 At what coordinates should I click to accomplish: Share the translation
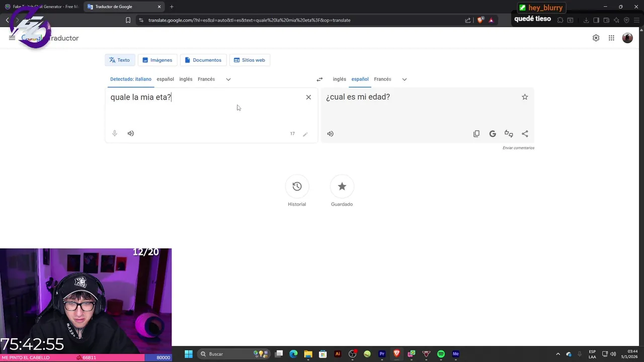[x=525, y=134]
